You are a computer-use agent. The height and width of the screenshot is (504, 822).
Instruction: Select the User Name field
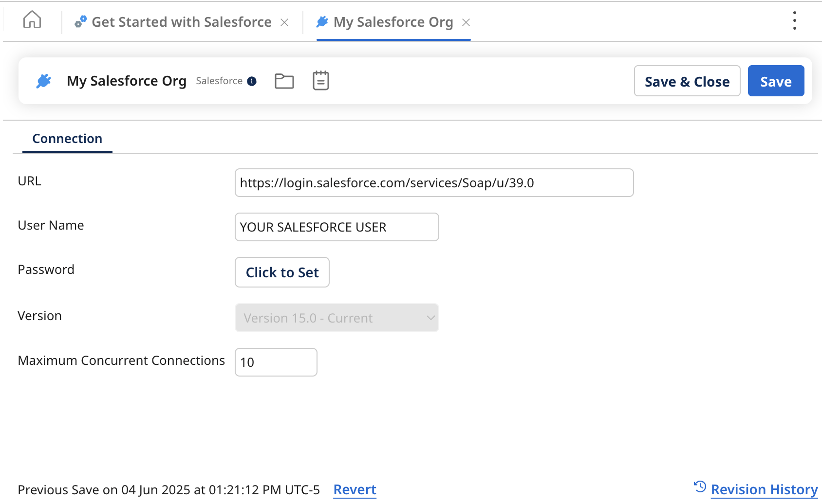(x=336, y=227)
